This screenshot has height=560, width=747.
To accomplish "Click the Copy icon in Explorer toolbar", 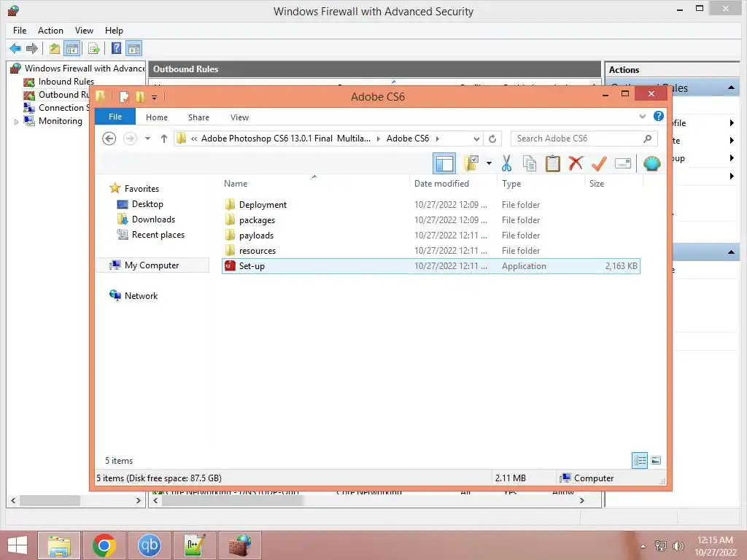I will [x=530, y=163].
